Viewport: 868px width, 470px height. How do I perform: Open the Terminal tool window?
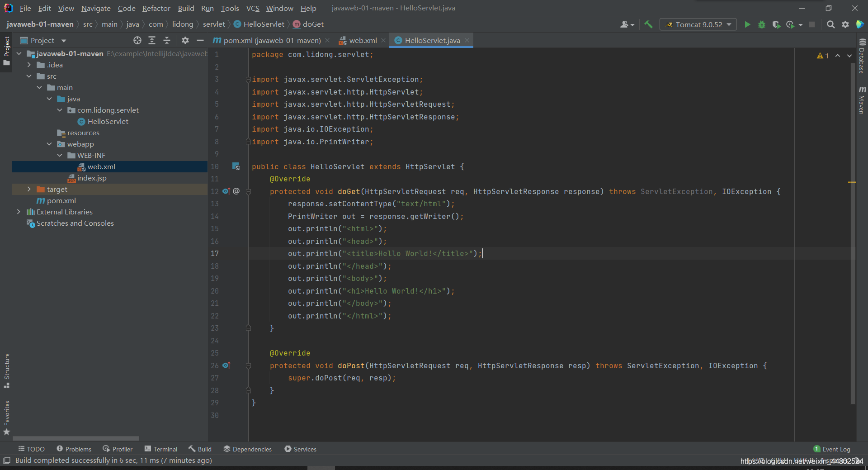pyautogui.click(x=161, y=449)
